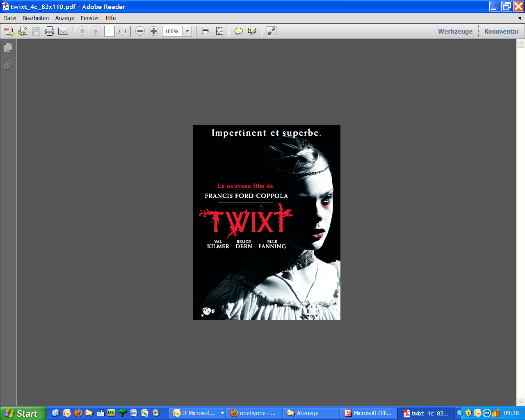Select the highlight text tool
Viewport: 525px width, 420px height.
252,31
